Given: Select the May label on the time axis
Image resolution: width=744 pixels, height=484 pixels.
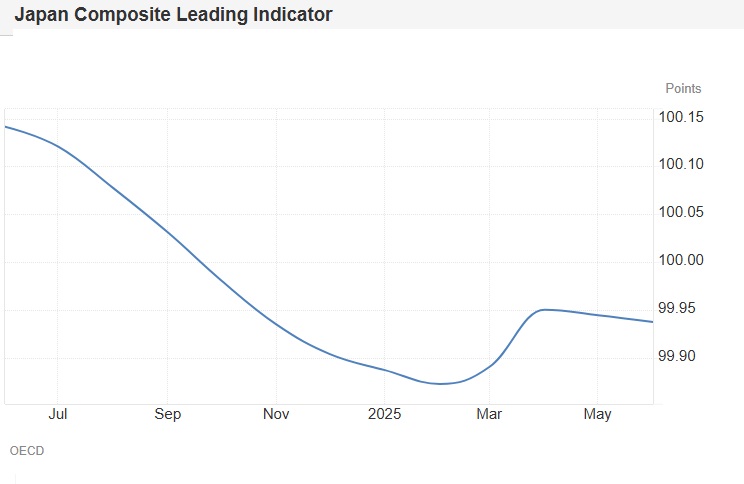Looking at the screenshot, I should [597, 414].
